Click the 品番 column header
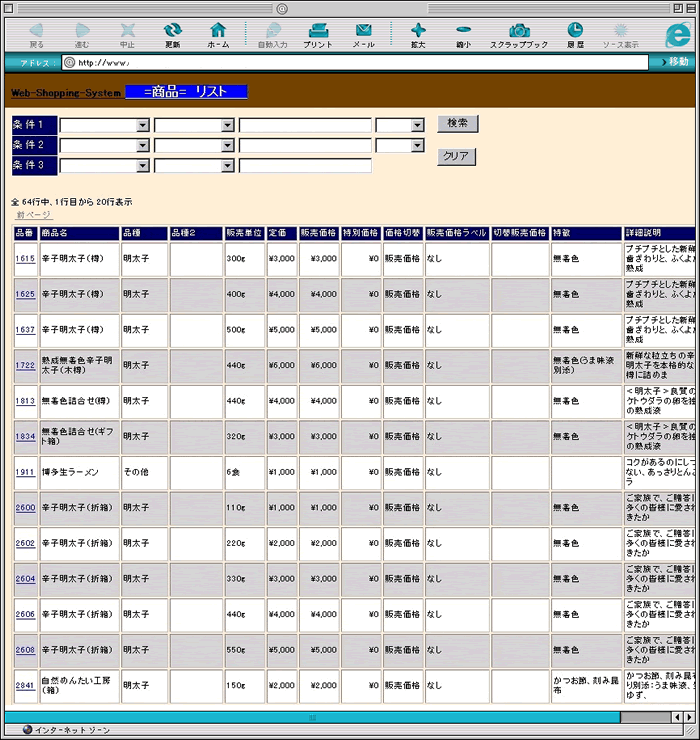Image resolution: width=700 pixels, height=740 pixels. (x=26, y=233)
